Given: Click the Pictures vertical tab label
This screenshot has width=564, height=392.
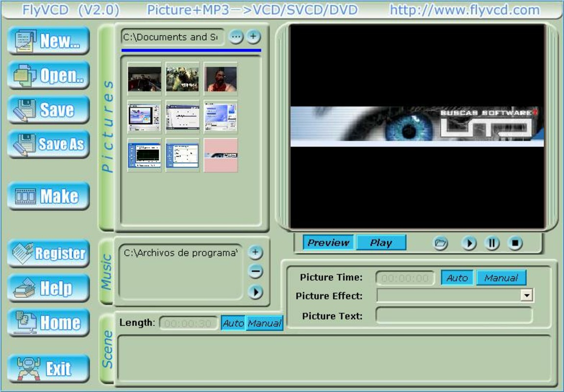Looking at the screenshot, I should click(x=107, y=126).
